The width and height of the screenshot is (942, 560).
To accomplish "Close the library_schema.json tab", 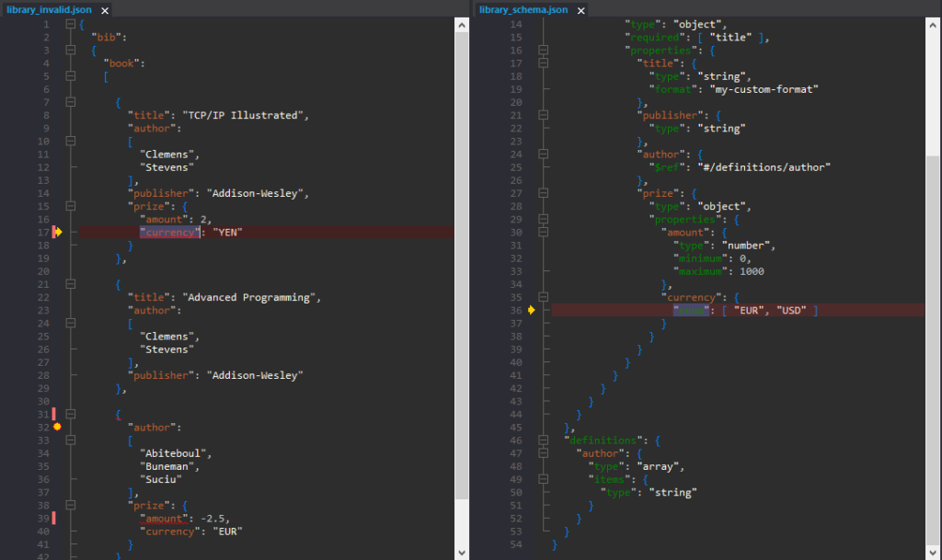I will coord(581,10).
